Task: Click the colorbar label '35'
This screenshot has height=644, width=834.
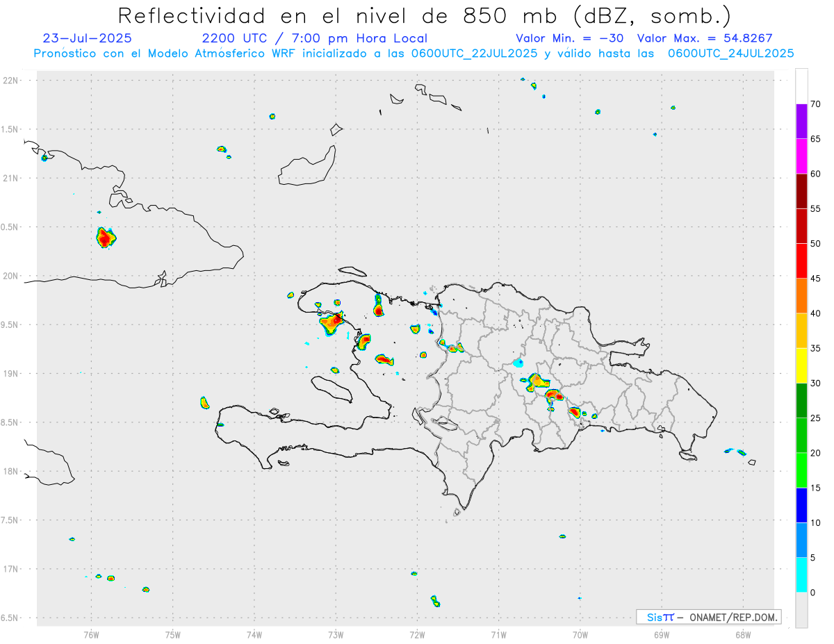Action: coord(816,348)
